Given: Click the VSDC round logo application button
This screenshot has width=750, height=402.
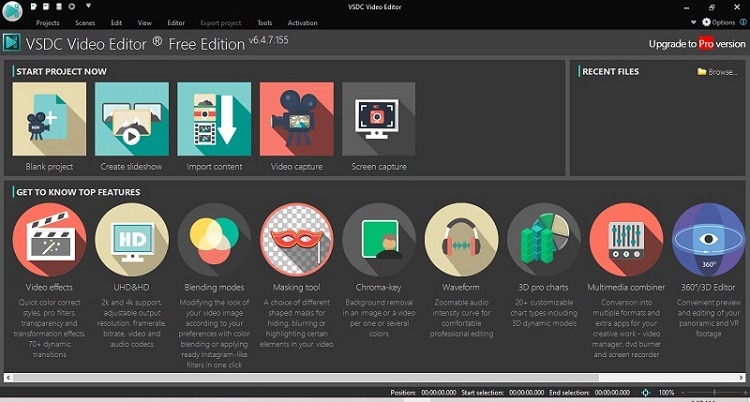Looking at the screenshot, I should pyautogui.click(x=12, y=11).
